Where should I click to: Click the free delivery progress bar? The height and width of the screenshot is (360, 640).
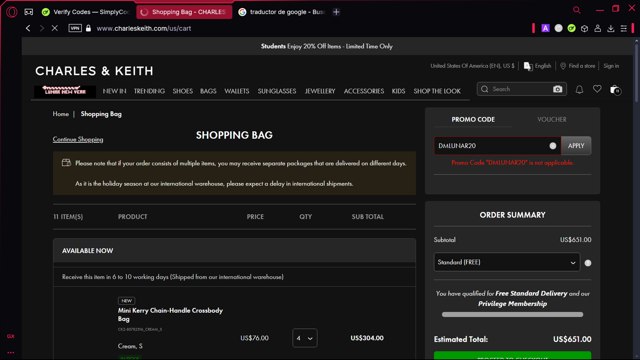[512, 314]
